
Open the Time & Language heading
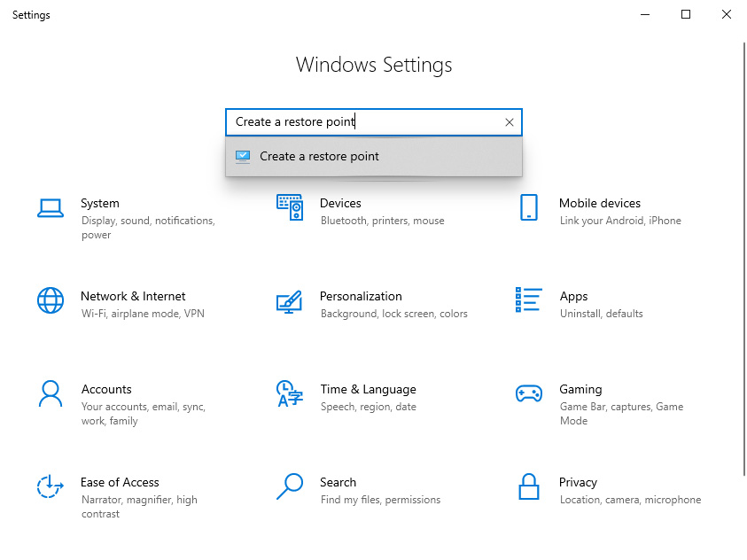pos(369,390)
